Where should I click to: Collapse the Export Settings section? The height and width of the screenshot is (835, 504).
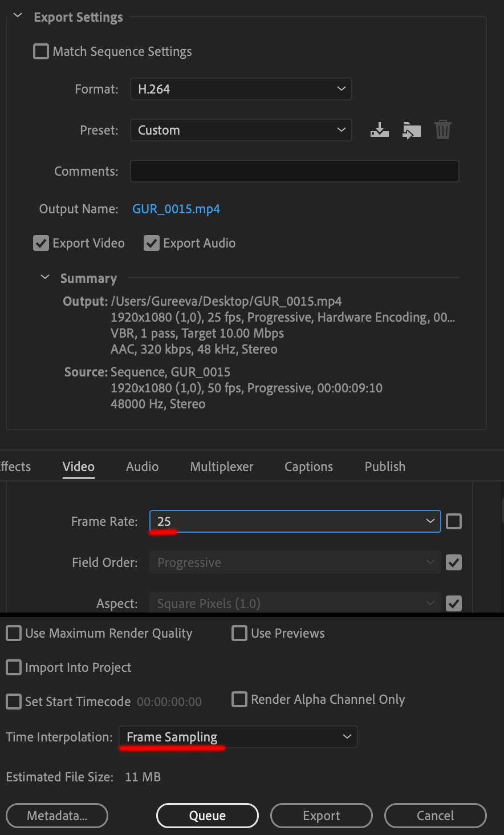click(18, 17)
